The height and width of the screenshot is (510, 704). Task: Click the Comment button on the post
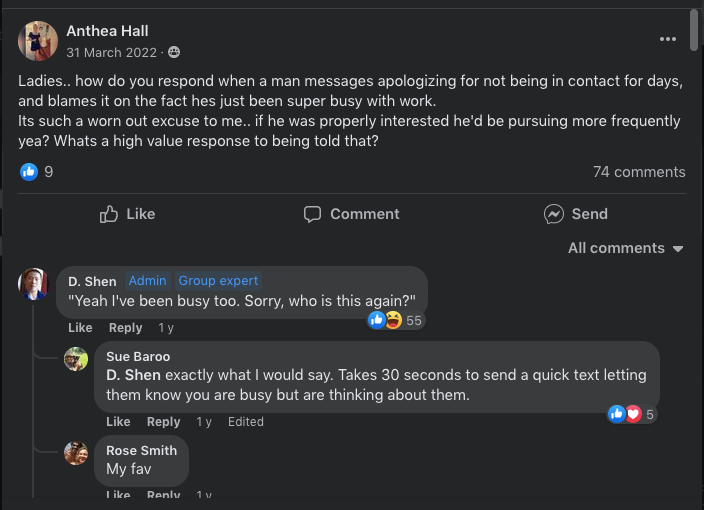(351, 214)
